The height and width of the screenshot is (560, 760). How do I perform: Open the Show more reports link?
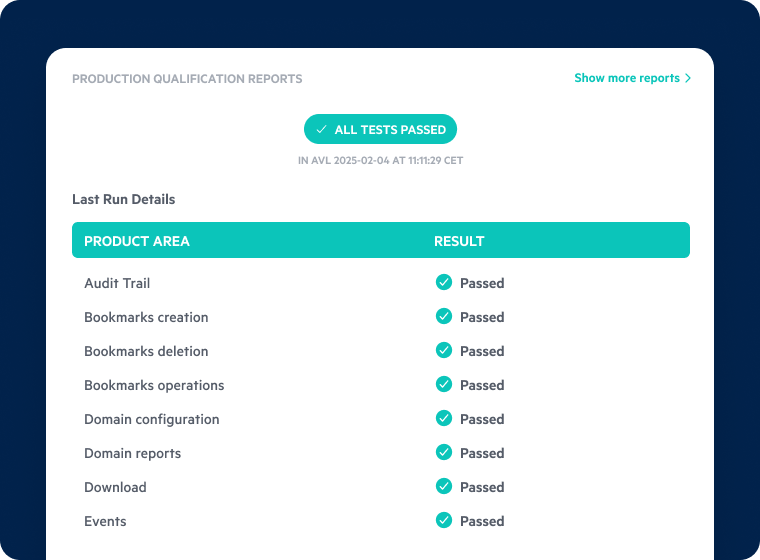click(x=626, y=78)
